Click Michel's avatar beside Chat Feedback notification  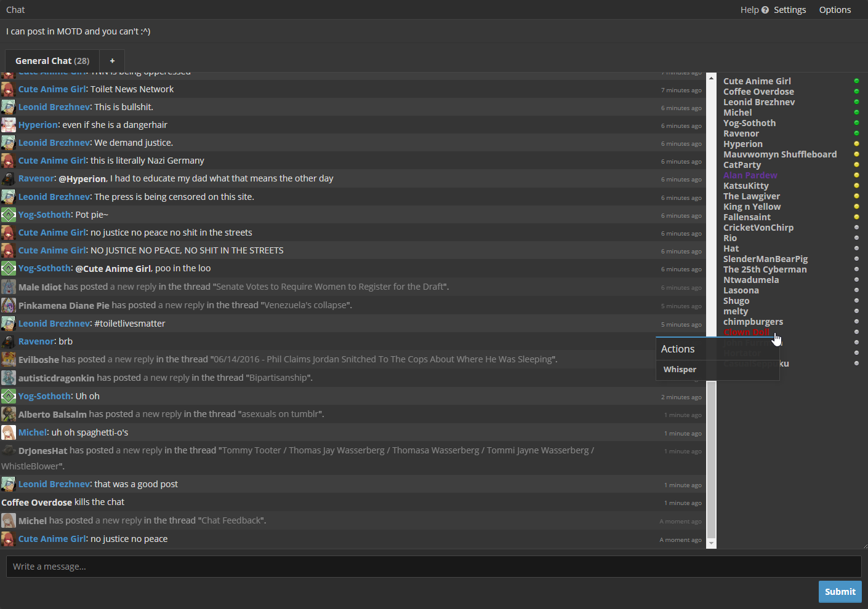coord(8,520)
